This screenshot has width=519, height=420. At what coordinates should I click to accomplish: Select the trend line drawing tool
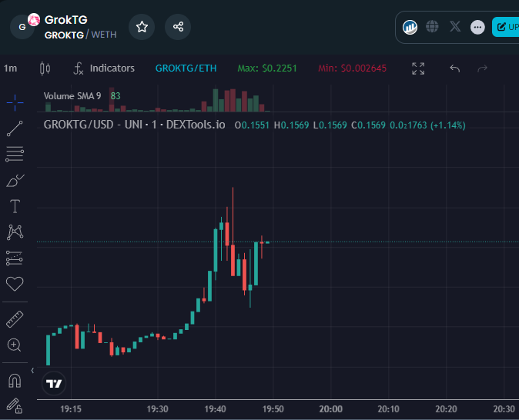15,128
